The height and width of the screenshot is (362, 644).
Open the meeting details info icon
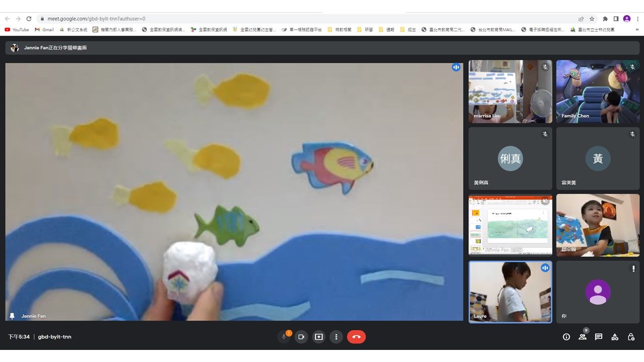click(x=566, y=337)
